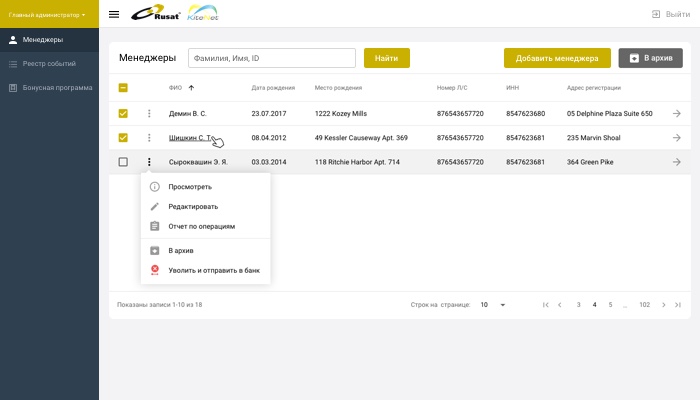Open three-dot menu for Шишкин row
Viewport: 700px width, 400px height.
tap(149, 138)
